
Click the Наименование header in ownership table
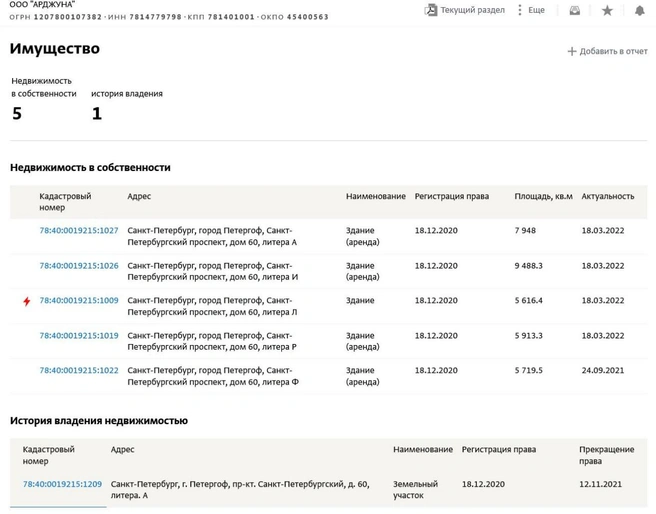[376, 196]
